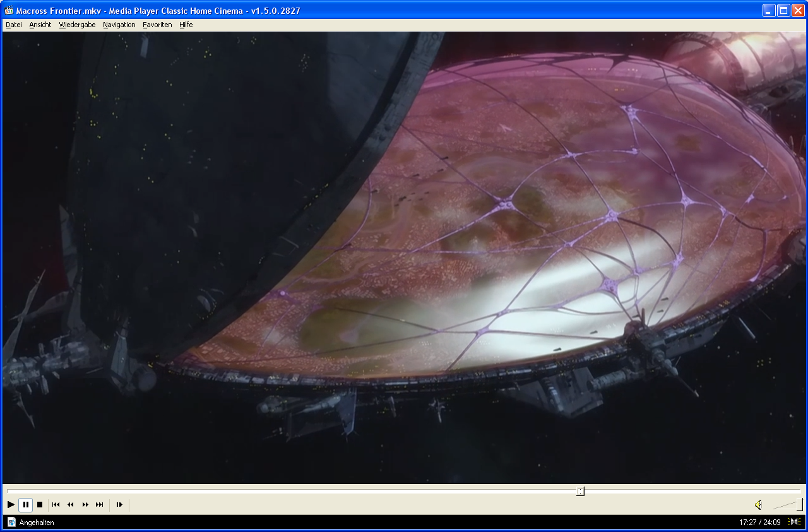Skip to next chapter with skip-forward icon

pyautogui.click(x=100, y=505)
